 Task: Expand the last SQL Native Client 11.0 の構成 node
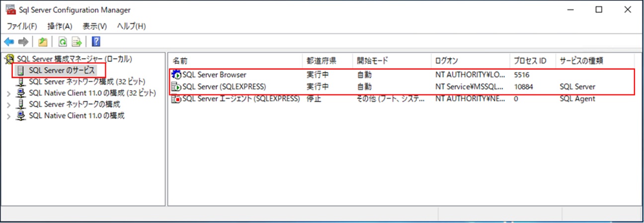[8, 116]
